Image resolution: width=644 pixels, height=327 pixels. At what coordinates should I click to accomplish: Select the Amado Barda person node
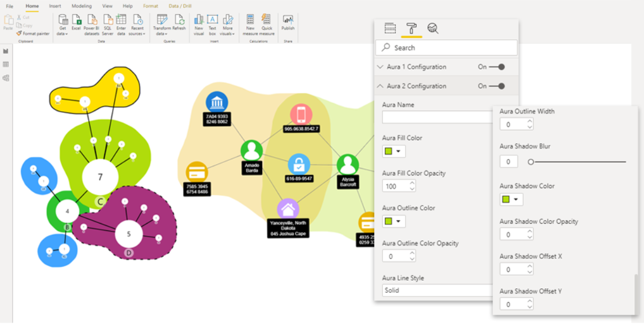click(x=252, y=151)
